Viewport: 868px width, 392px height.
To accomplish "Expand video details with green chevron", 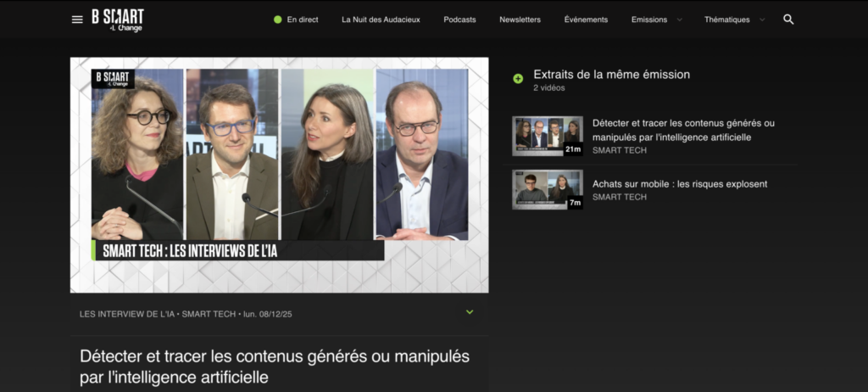I will [470, 312].
